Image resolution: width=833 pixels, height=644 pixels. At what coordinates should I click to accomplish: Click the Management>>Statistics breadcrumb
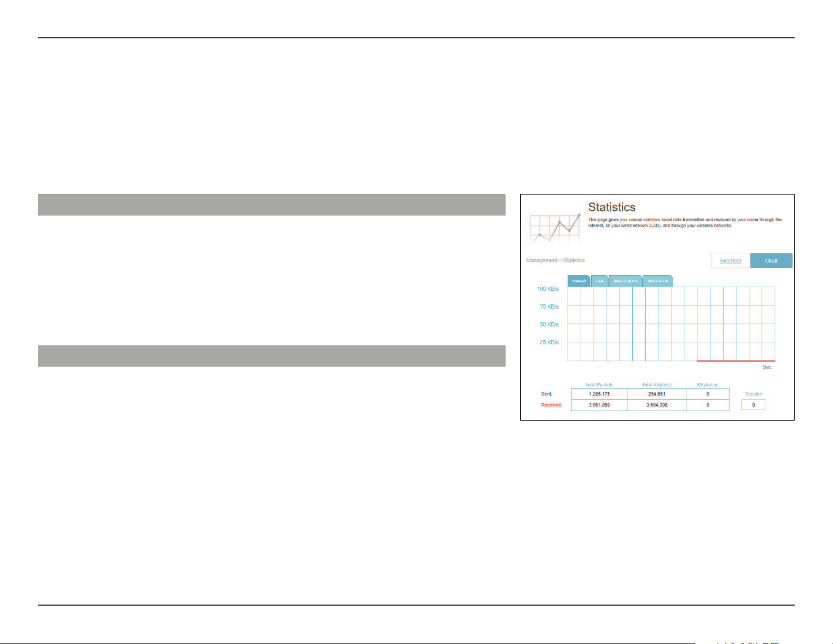555,260
